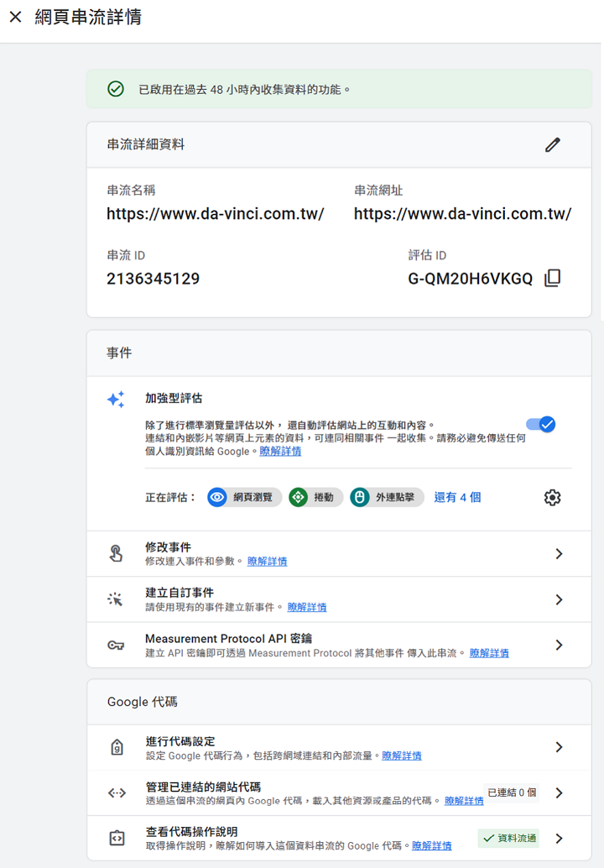Click the touch hand icon for 修改事件

point(116,553)
